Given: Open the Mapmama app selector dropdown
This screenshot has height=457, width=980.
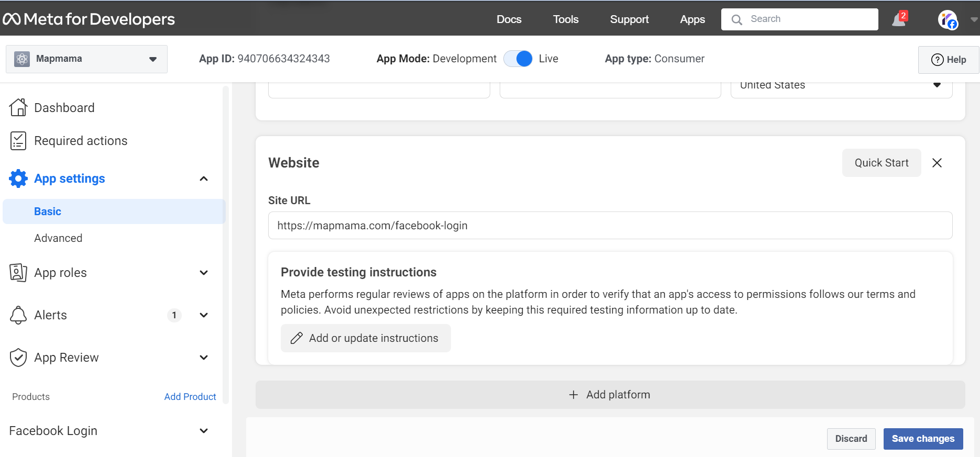Looking at the screenshot, I should [x=86, y=59].
